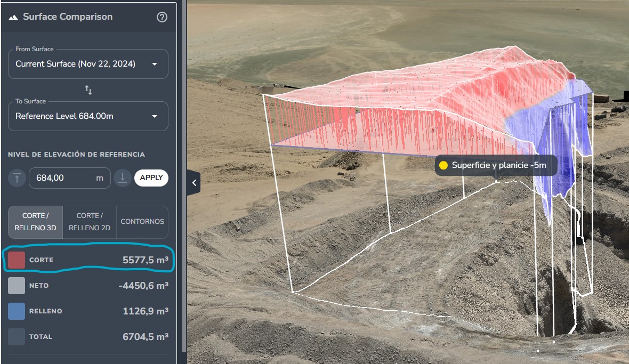
Task: Click the side panel vertical scrollbar
Action: coord(184,176)
